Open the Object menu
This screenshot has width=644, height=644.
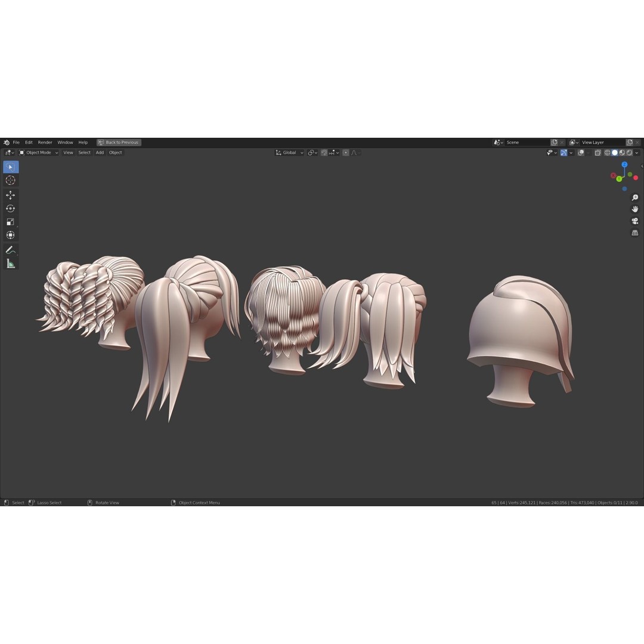tap(116, 153)
